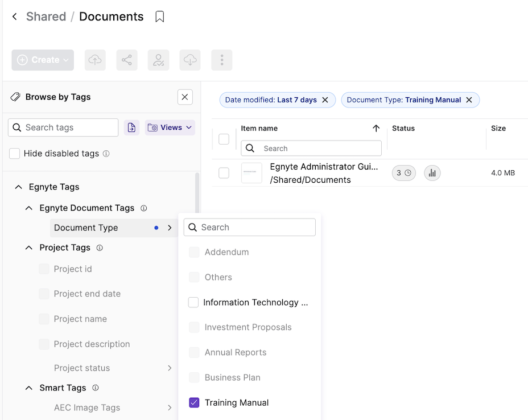The width and height of the screenshot is (528, 420).
Task: Check the Annual Reports checkbox
Action: coord(193,352)
